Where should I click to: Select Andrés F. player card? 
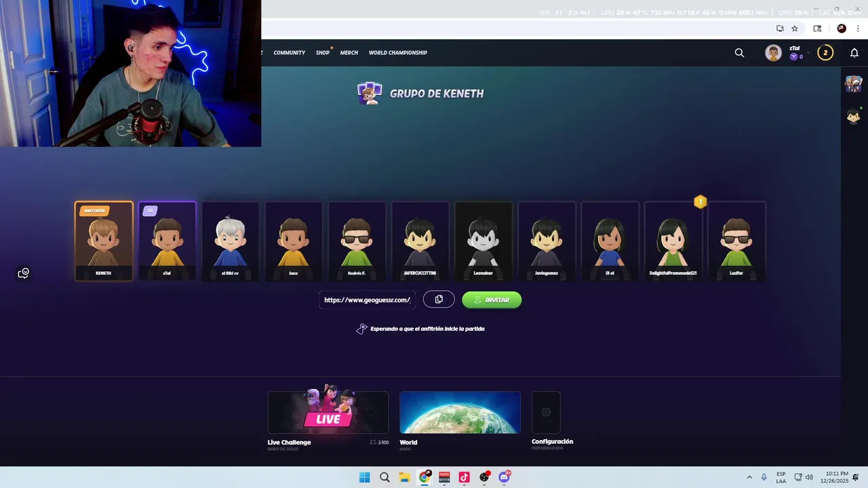(x=357, y=241)
